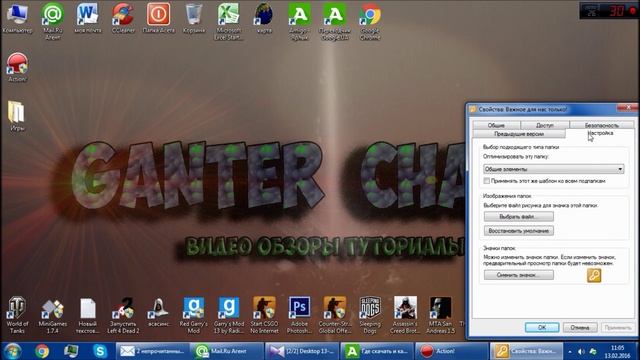Click the red FPS counter overlay
The image size is (640, 360).
coord(609,11)
